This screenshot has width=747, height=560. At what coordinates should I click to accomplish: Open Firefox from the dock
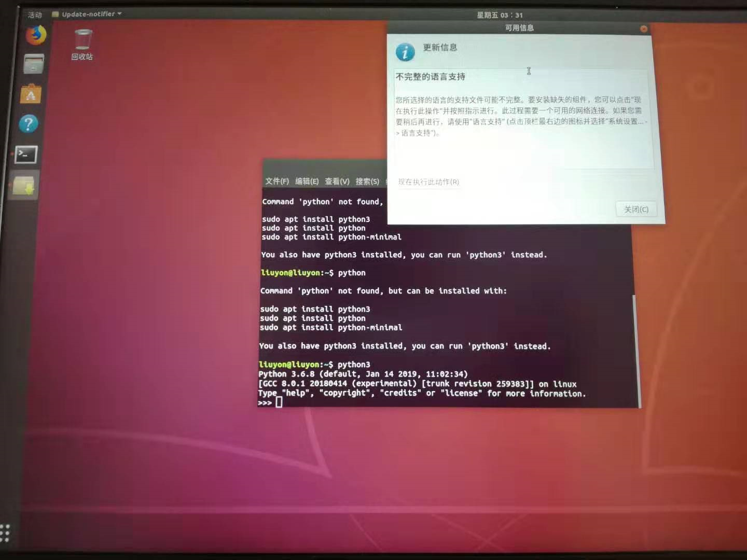[x=34, y=35]
